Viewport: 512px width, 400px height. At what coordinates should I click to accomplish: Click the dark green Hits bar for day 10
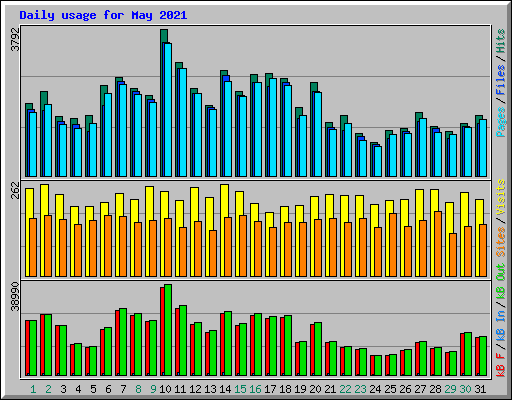click(164, 36)
